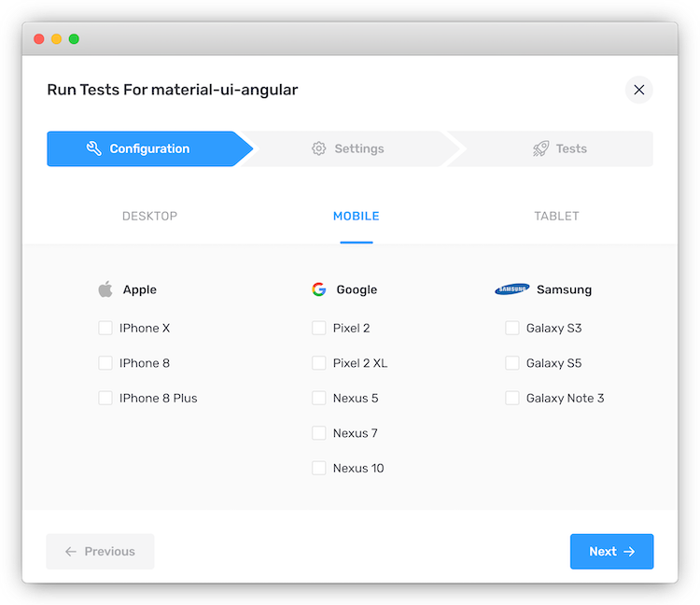Click the 'Galaxy Note 3' label text
The image size is (700, 605).
566,398
